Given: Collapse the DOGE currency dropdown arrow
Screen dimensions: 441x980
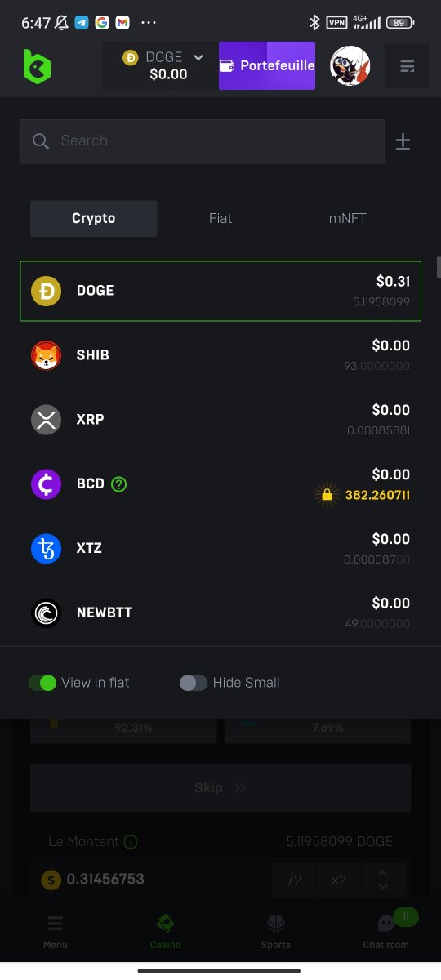Looking at the screenshot, I should coord(198,57).
